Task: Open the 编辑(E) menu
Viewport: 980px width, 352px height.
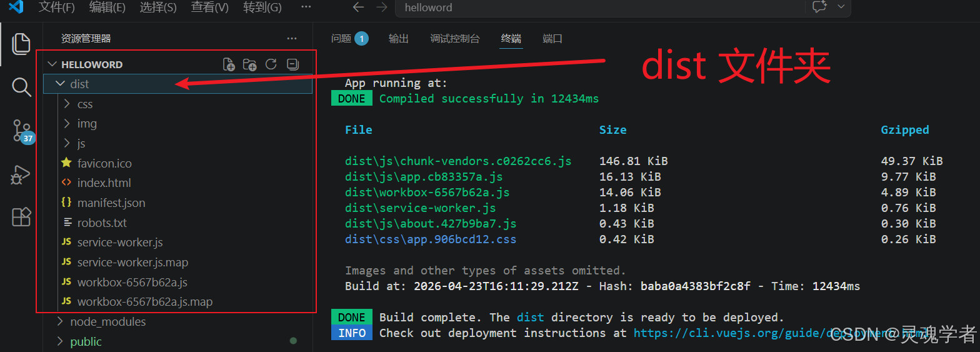Action: [x=107, y=8]
